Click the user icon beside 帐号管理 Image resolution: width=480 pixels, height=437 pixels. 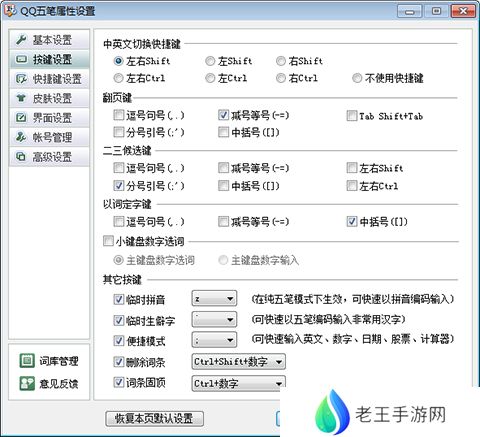[x=21, y=137]
